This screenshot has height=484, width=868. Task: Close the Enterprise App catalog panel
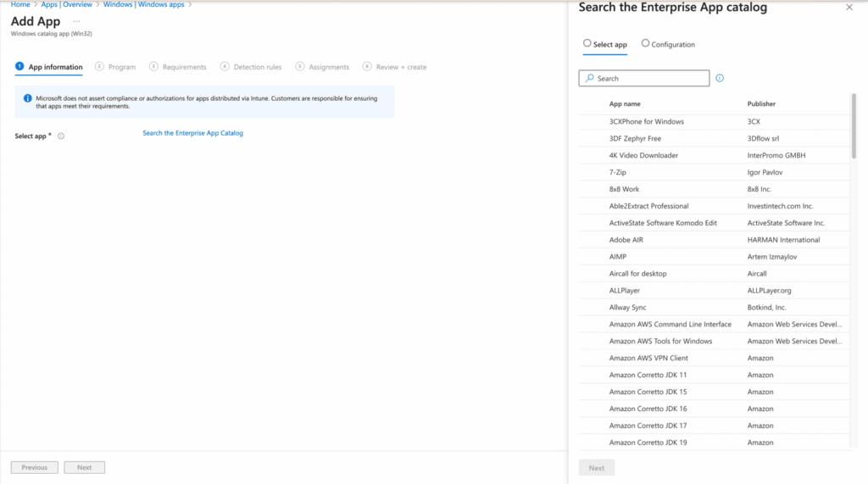coord(849,8)
